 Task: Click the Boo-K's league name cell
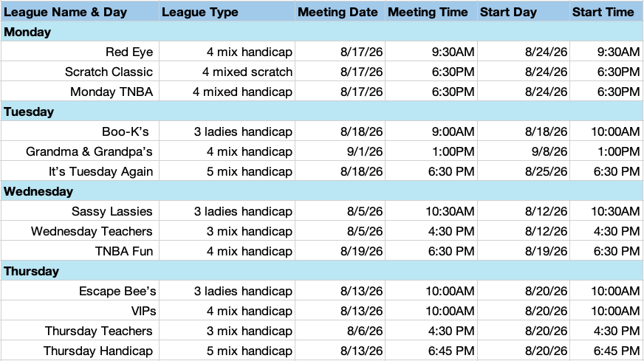pos(80,131)
